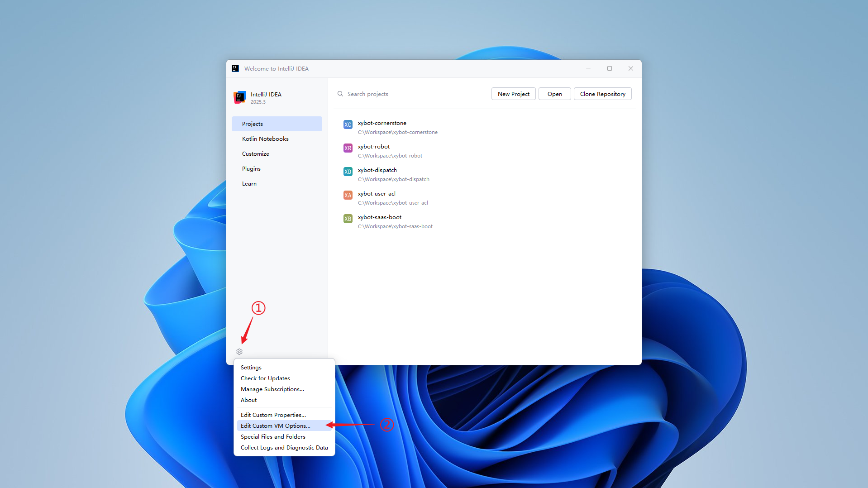This screenshot has height=488, width=868.
Task: Click the XD xybot-dispatch project icon
Action: click(x=348, y=172)
